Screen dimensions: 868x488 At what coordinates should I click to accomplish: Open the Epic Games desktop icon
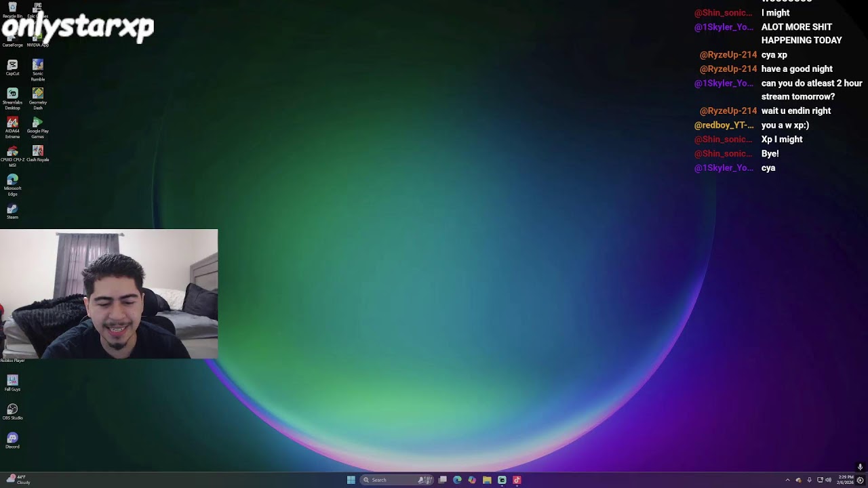(37, 9)
